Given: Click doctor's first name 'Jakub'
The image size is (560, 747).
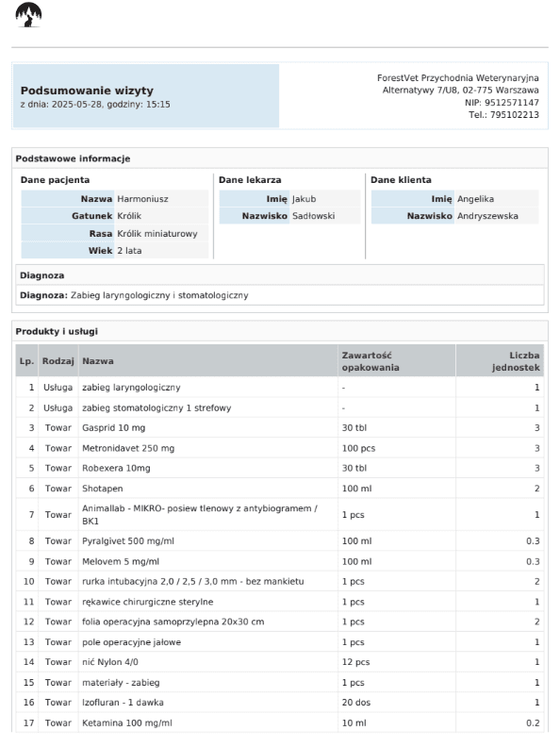Looking at the screenshot, I should pyautogui.click(x=304, y=199).
